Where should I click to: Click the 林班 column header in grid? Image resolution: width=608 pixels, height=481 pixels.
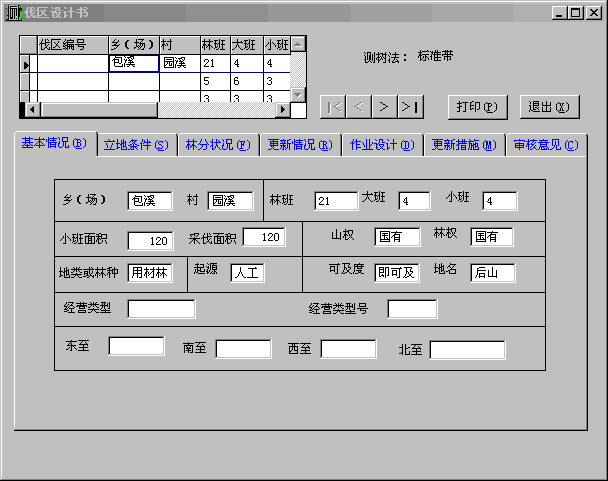pyautogui.click(x=215, y=45)
